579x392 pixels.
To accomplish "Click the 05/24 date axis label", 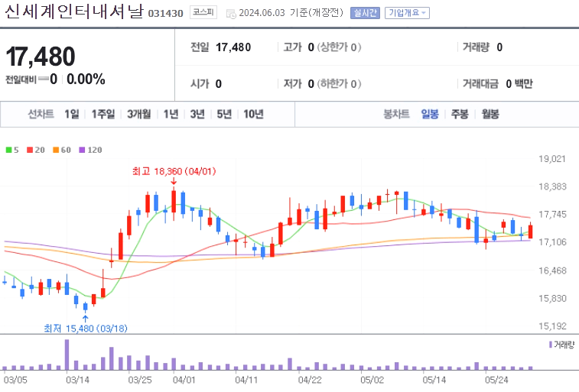I will pyautogui.click(x=496, y=381).
